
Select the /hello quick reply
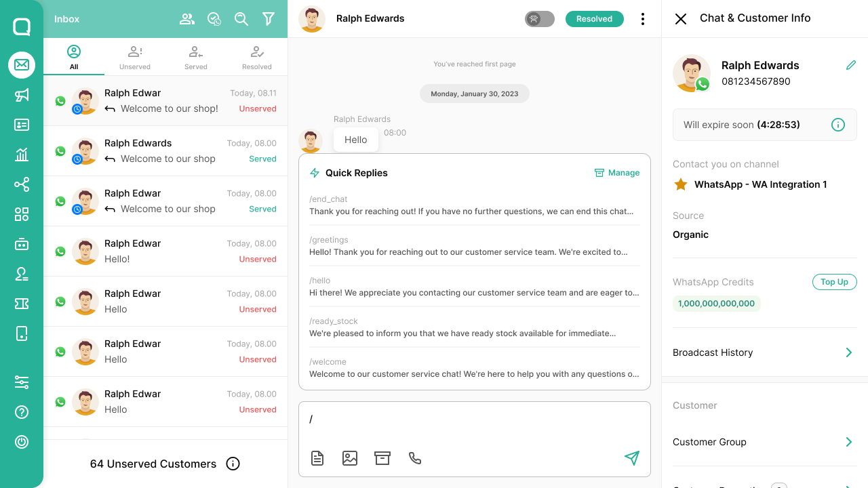pos(475,286)
